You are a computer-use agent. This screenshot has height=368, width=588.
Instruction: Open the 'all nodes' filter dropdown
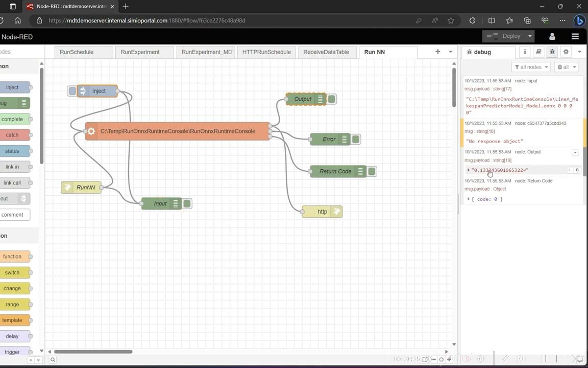tap(531, 67)
